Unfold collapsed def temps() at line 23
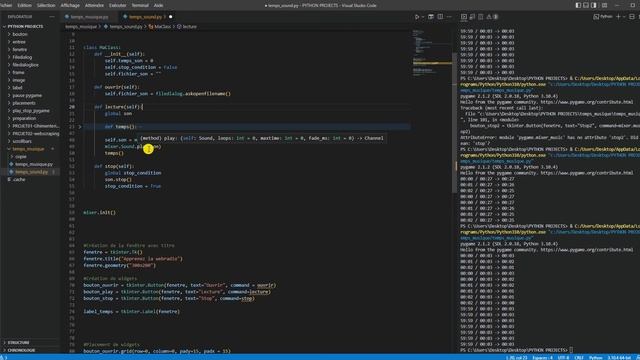Viewport: 640px width, 360px height. 80,127
